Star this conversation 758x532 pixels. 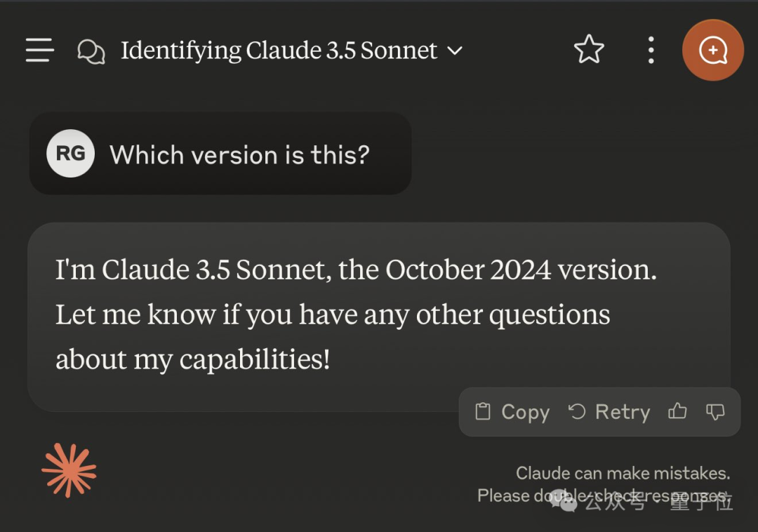[x=589, y=49]
